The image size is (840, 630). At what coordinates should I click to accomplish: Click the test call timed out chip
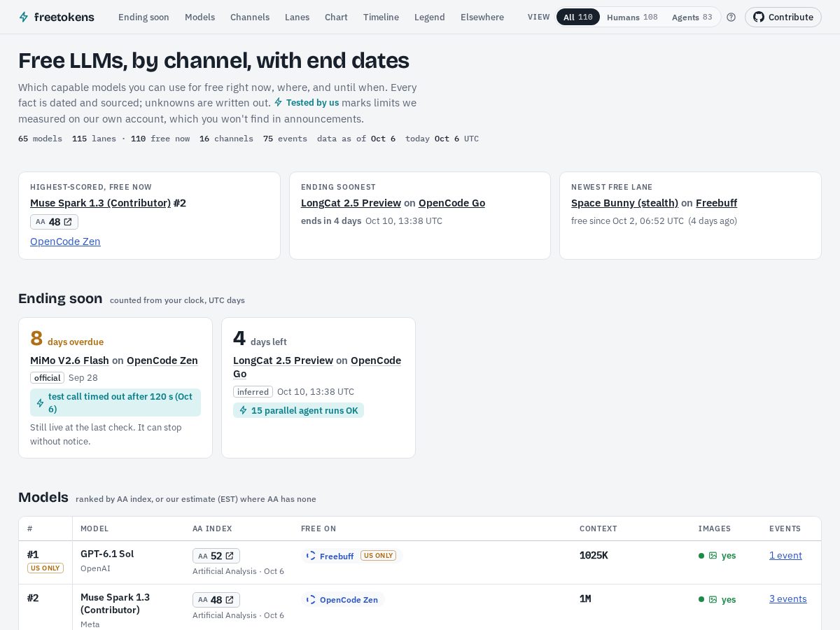(x=115, y=402)
